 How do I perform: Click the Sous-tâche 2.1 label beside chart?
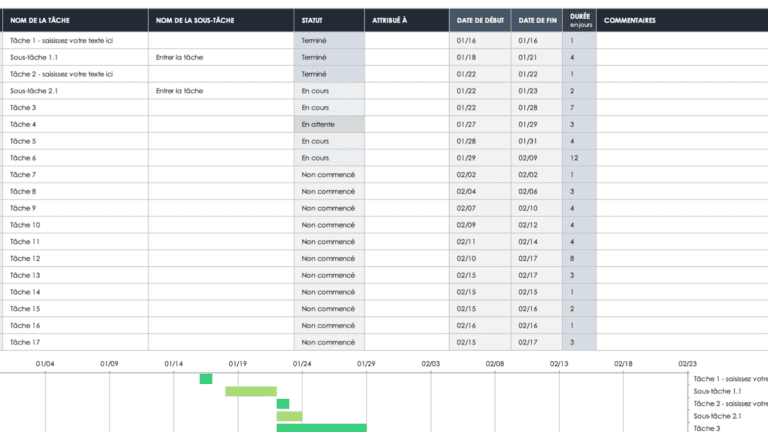point(717,416)
